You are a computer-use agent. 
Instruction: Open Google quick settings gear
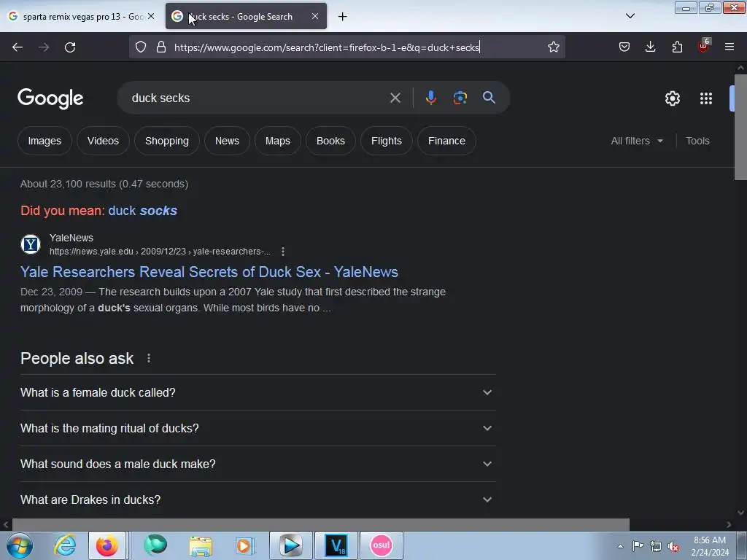point(672,98)
